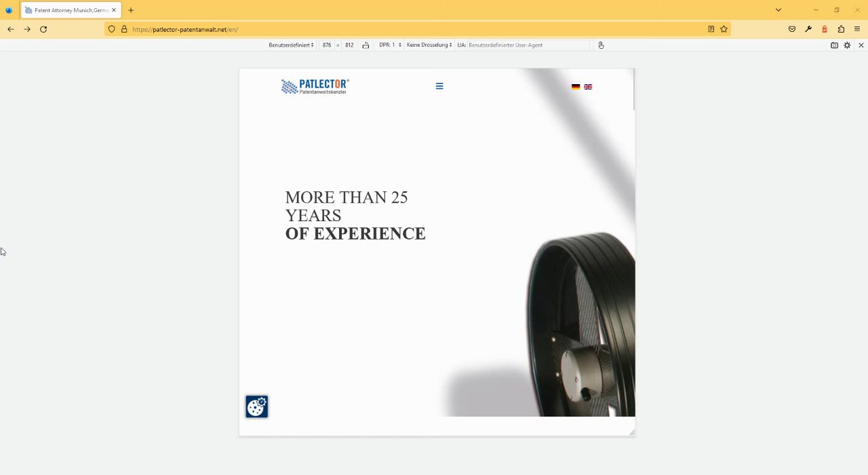Switch site language to English flag

pyautogui.click(x=588, y=87)
